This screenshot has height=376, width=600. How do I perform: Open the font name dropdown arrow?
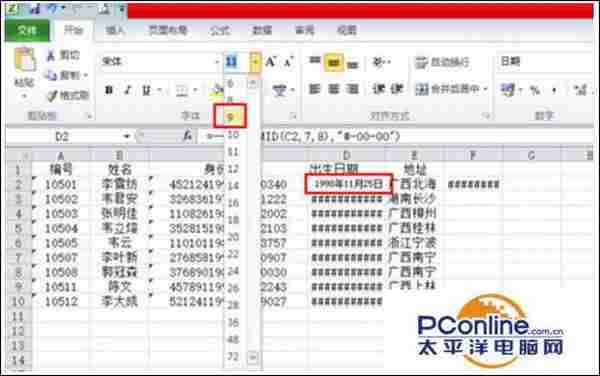point(217,62)
